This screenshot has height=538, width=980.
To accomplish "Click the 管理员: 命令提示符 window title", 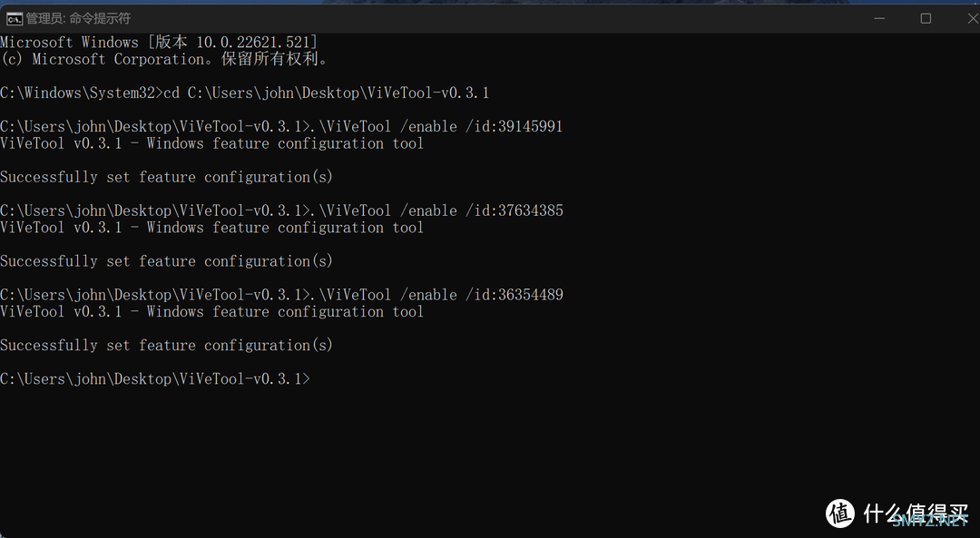I will pos(78,19).
